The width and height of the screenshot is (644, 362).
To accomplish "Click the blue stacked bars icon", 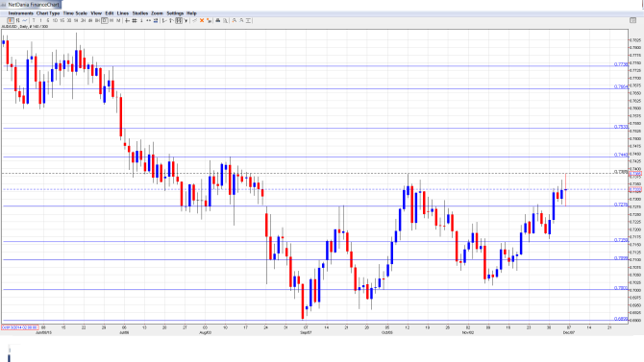I will (x=156, y=20).
